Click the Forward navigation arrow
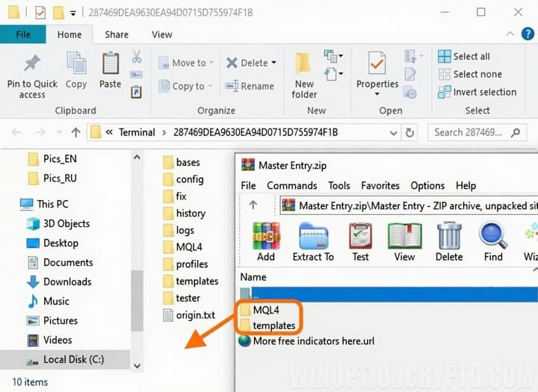Viewport: 538px width, 392px height. pyautogui.click(x=40, y=132)
